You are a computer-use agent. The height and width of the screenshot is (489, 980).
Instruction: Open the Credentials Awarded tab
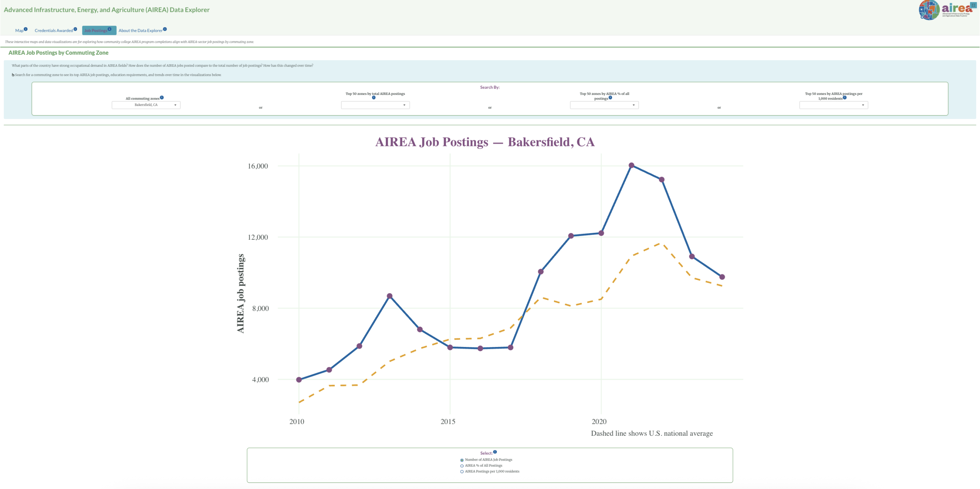coord(54,31)
